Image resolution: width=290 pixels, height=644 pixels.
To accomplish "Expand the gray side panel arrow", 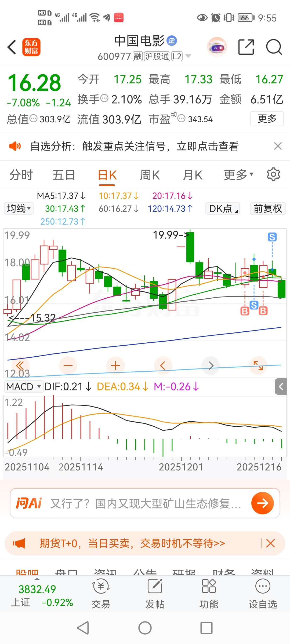I will [x=281, y=387].
